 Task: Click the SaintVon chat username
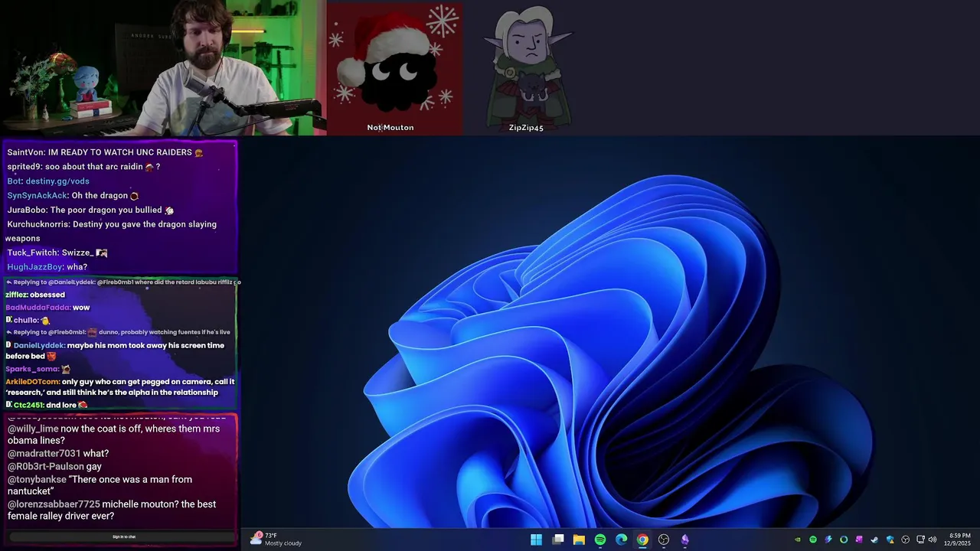[x=24, y=152]
